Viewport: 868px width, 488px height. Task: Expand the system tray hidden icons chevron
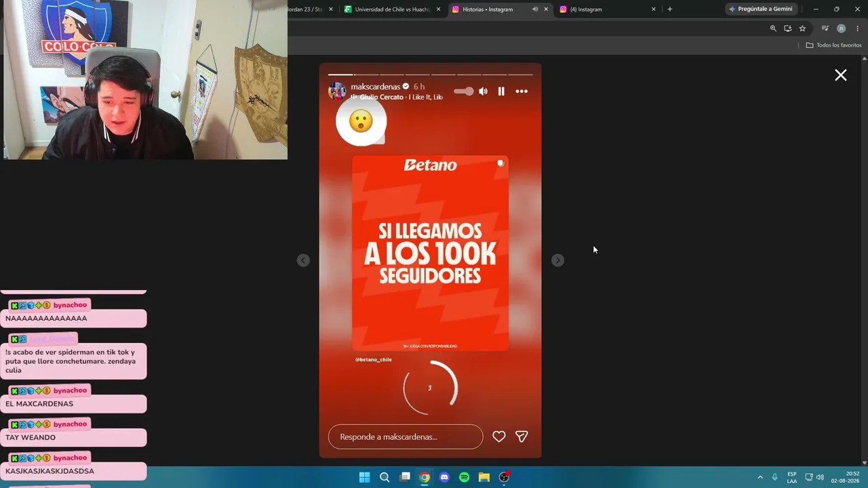point(760,477)
